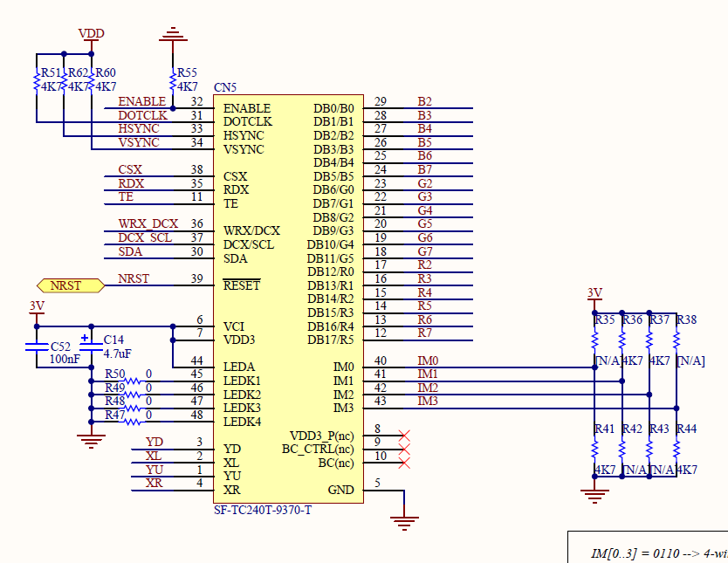This screenshot has height=563, width=728.
Task: Click the 100nF capacitor value
Action: coord(65,360)
